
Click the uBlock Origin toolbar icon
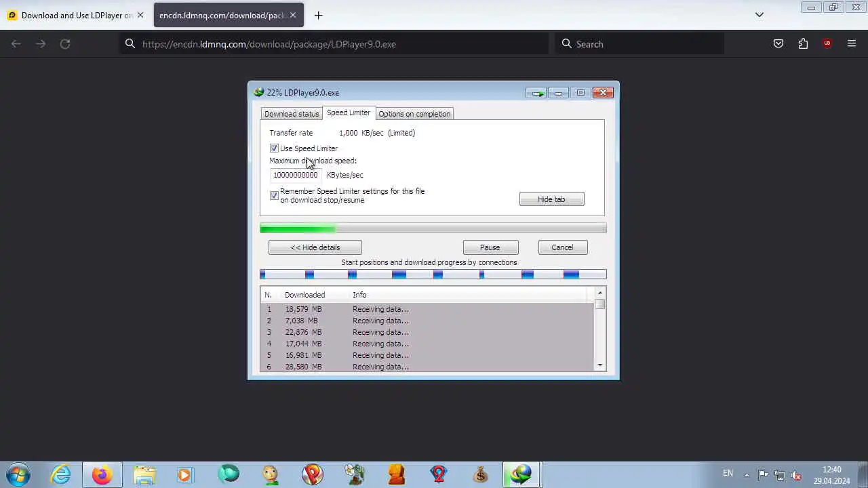coord(827,43)
